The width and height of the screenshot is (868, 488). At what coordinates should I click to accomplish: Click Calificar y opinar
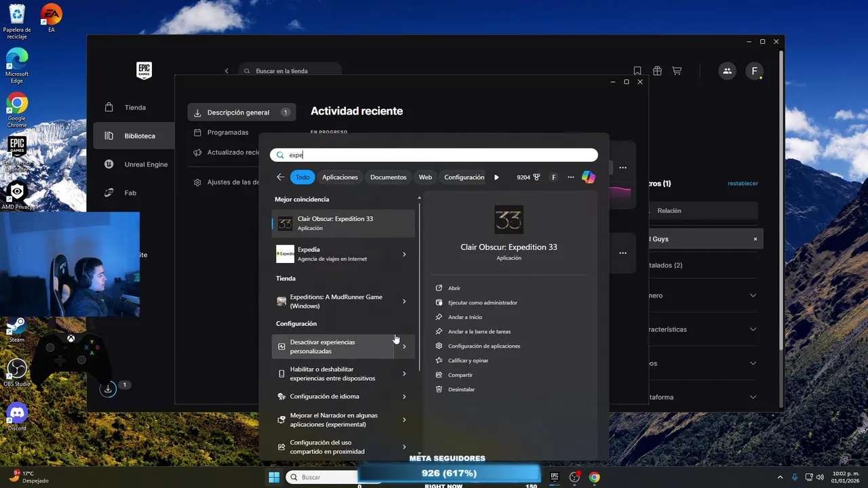pos(468,361)
